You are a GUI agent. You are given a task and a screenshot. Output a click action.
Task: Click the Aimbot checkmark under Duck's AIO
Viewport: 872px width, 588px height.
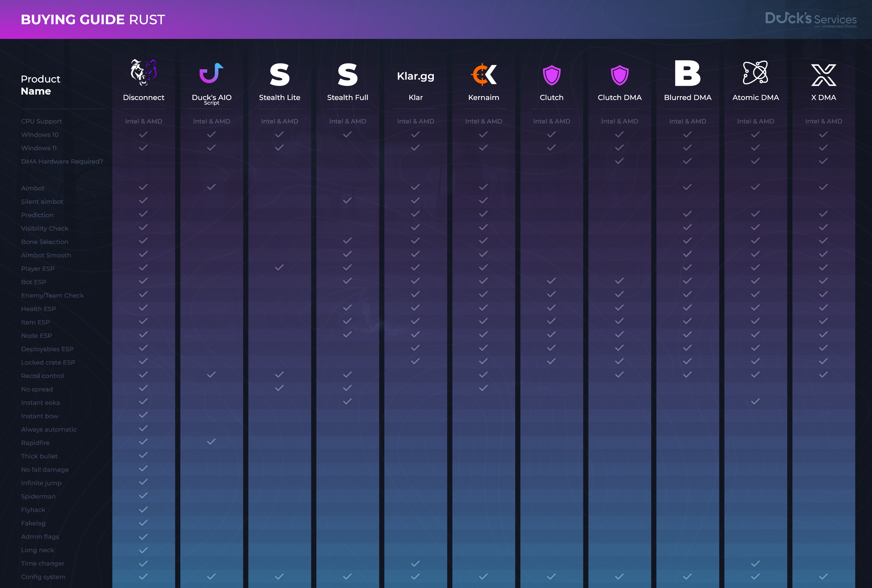(211, 187)
